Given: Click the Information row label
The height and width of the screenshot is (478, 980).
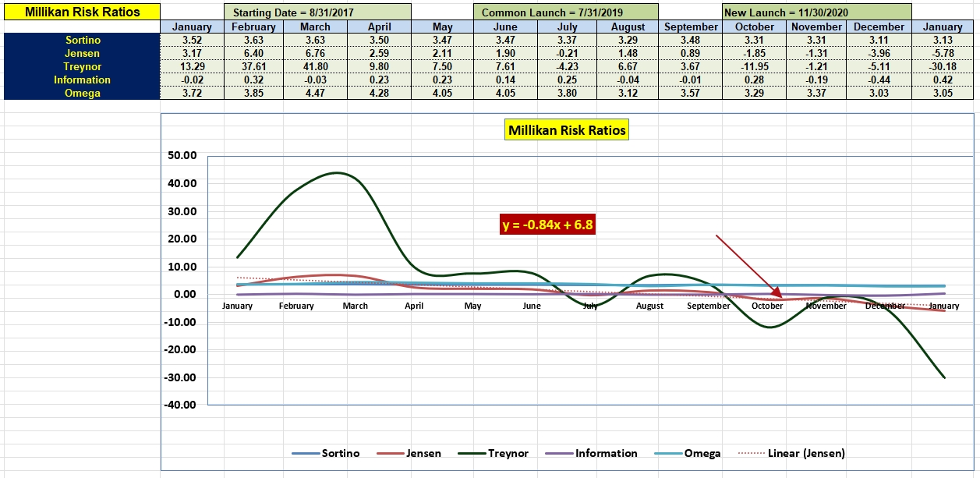Looking at the screenshot, I should click(x=82, y=80).
